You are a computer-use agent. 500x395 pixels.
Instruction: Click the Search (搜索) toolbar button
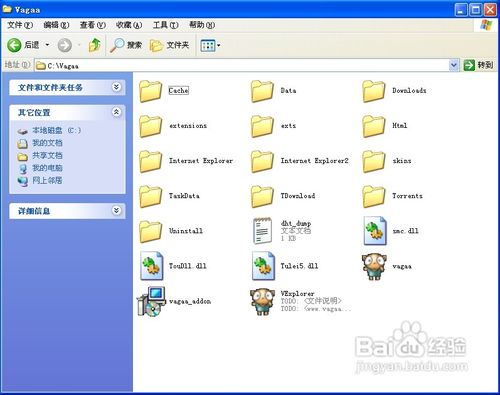click(x=126, y=45)
